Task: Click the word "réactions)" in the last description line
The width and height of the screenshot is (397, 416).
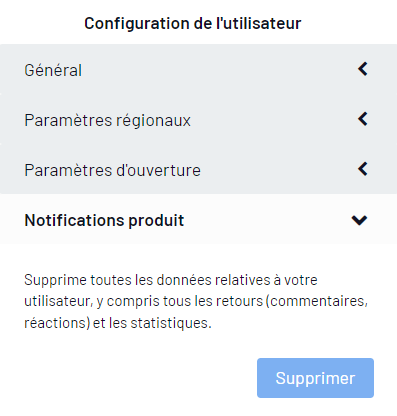Action: [57, 323]
